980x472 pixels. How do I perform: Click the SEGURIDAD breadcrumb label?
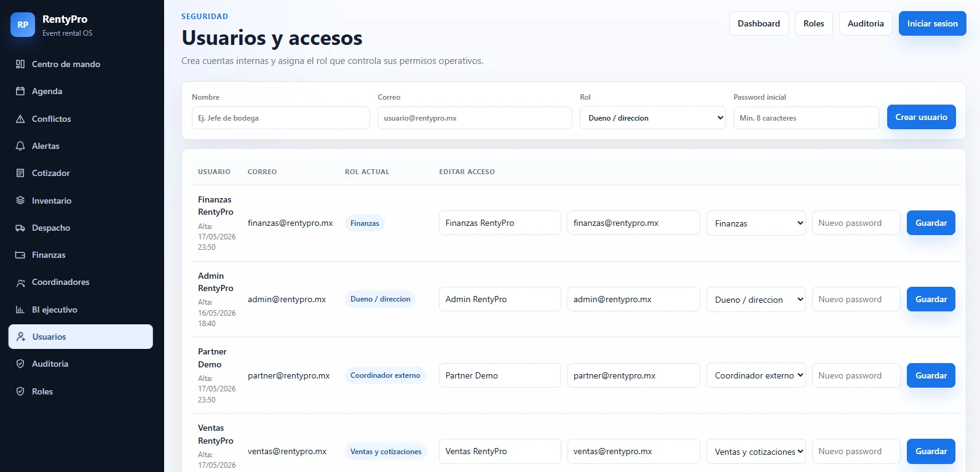click(205, 17)
